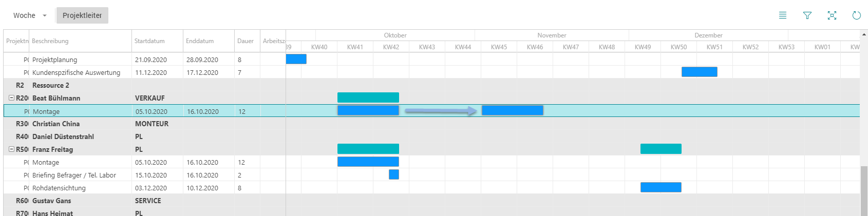The image size is (868, 216).
Task: Click the Briefing Befrager small Gantt bar
Action: click(x=394, y=174)
